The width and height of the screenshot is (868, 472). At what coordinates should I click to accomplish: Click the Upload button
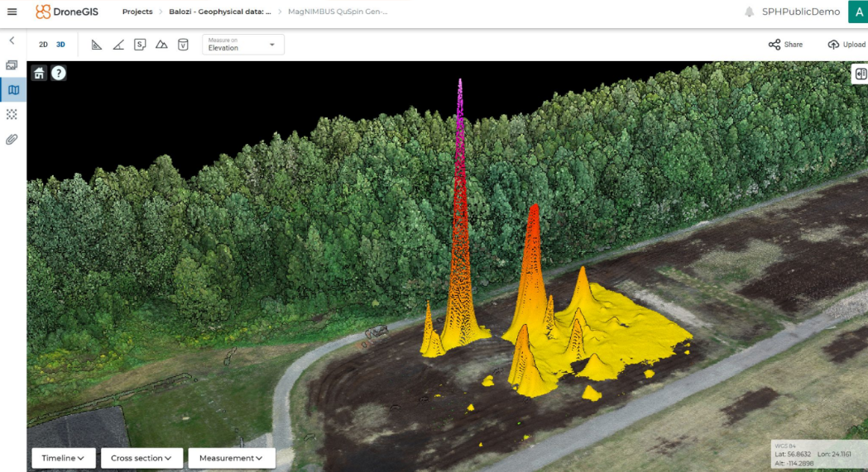[x=846, y=45]
